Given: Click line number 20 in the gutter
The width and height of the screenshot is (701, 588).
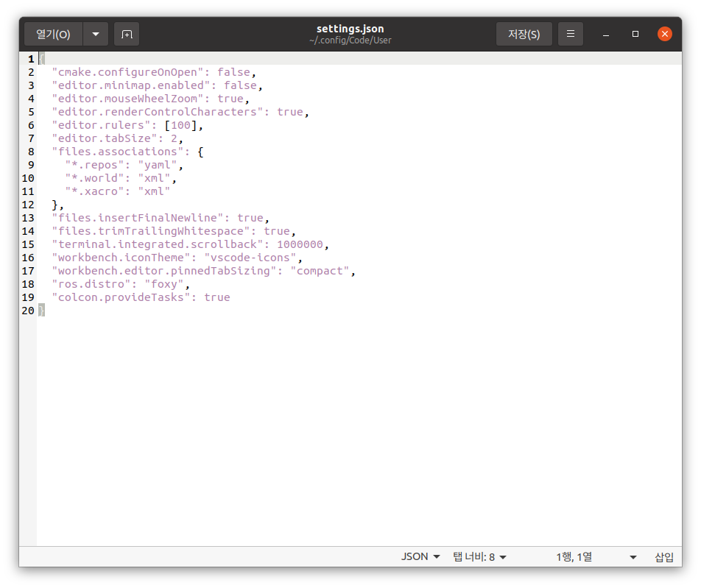Looking at the screenshot, I should click(28, 311).
